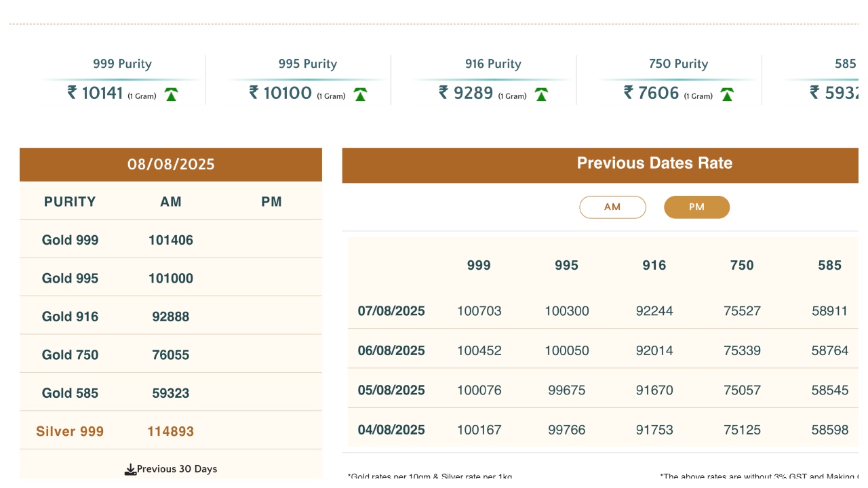Click the rupee symbol of 916 Purity price

[x=443, y=92]
